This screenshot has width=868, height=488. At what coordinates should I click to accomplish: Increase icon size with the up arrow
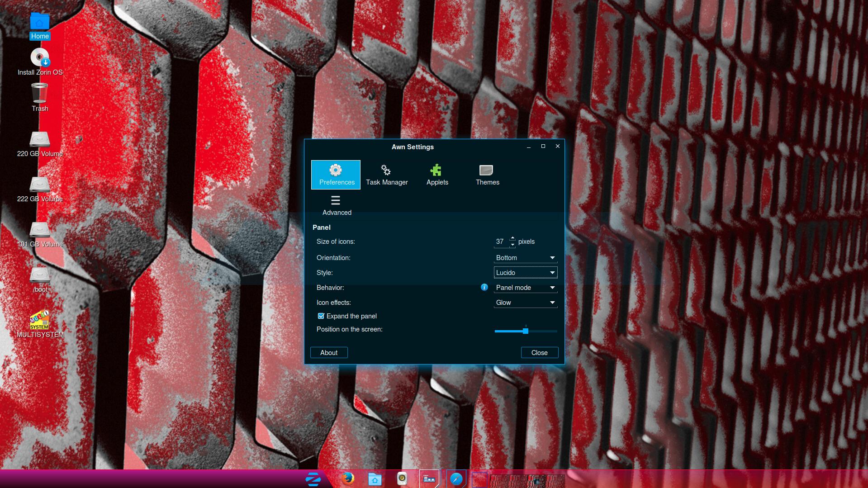coord(512,238)
